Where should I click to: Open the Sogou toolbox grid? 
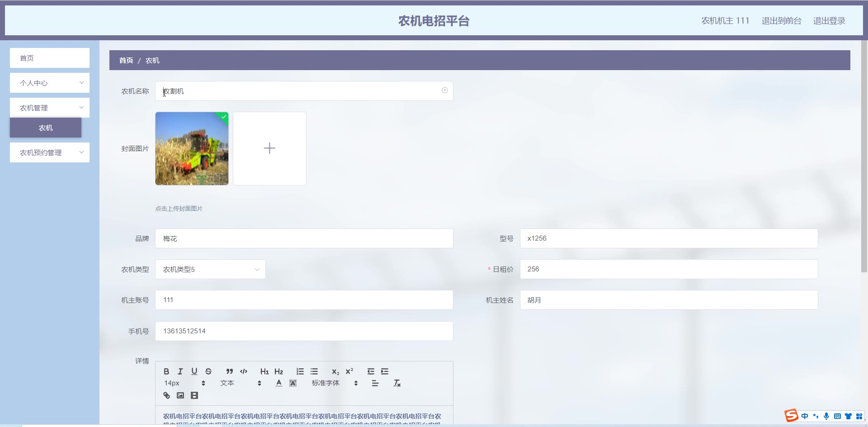(859, 416)
